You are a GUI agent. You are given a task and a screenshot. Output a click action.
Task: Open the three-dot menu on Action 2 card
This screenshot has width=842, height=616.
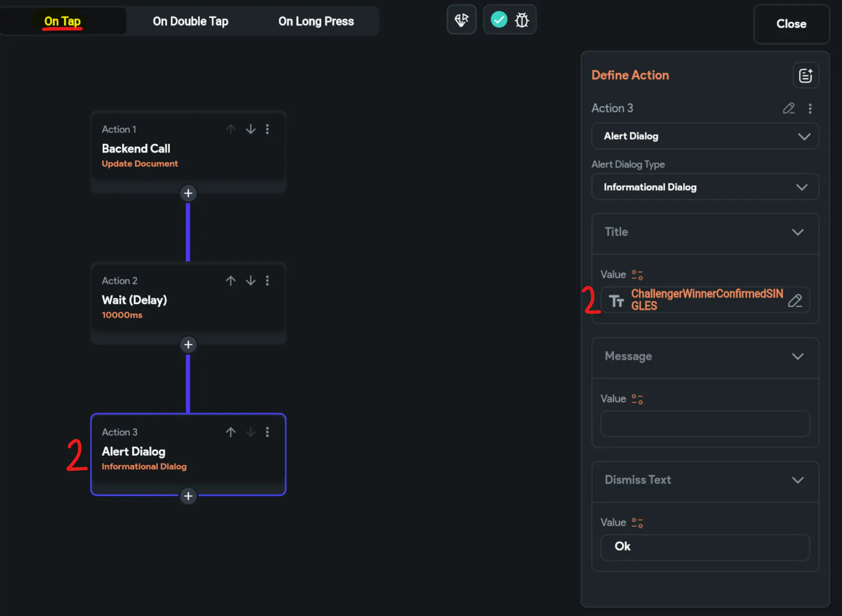coord(267,281)
